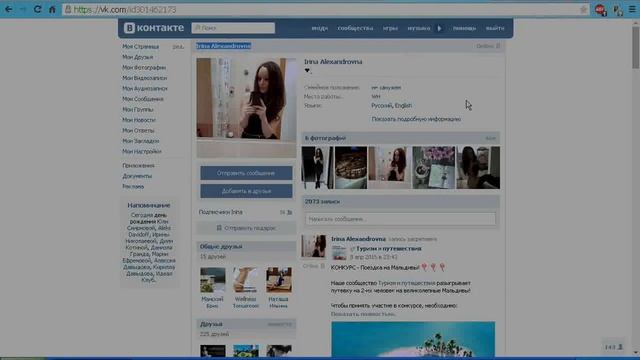Go to Моя Страница

tap(141, 47)
